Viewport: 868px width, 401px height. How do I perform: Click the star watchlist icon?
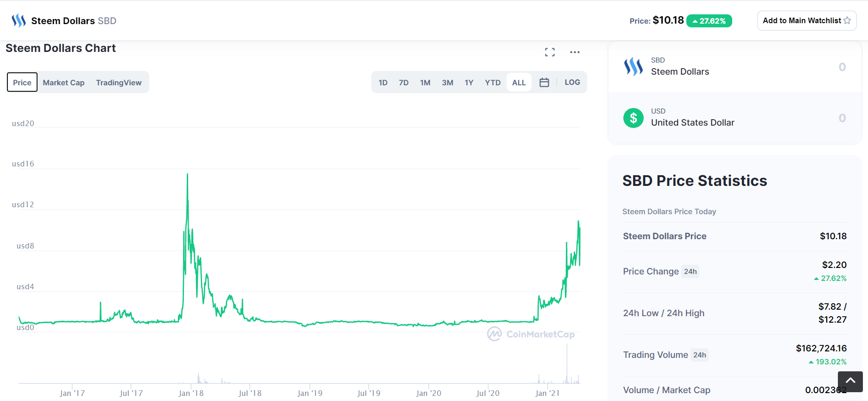847,20
